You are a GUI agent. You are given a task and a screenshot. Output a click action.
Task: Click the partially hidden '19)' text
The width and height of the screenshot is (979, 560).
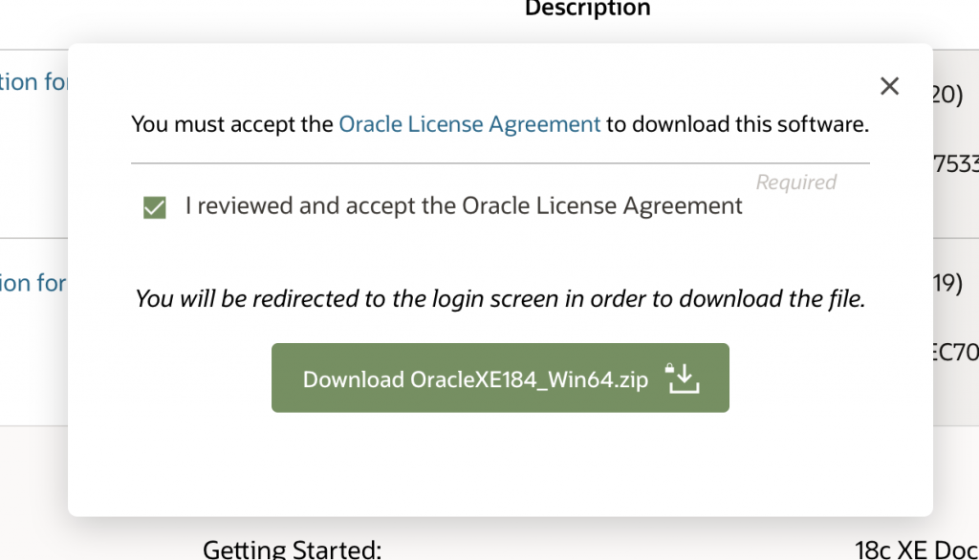point(946,284)
